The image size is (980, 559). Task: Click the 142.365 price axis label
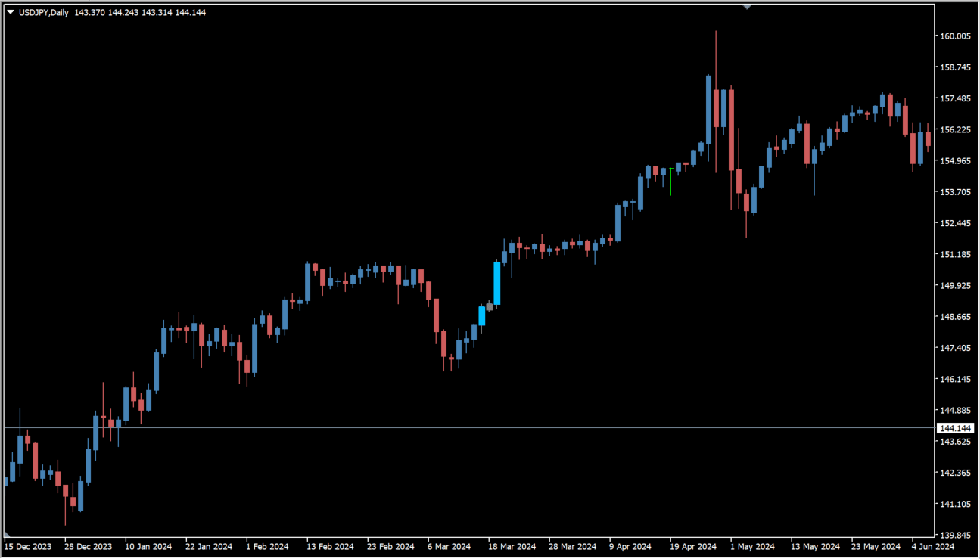955,473
